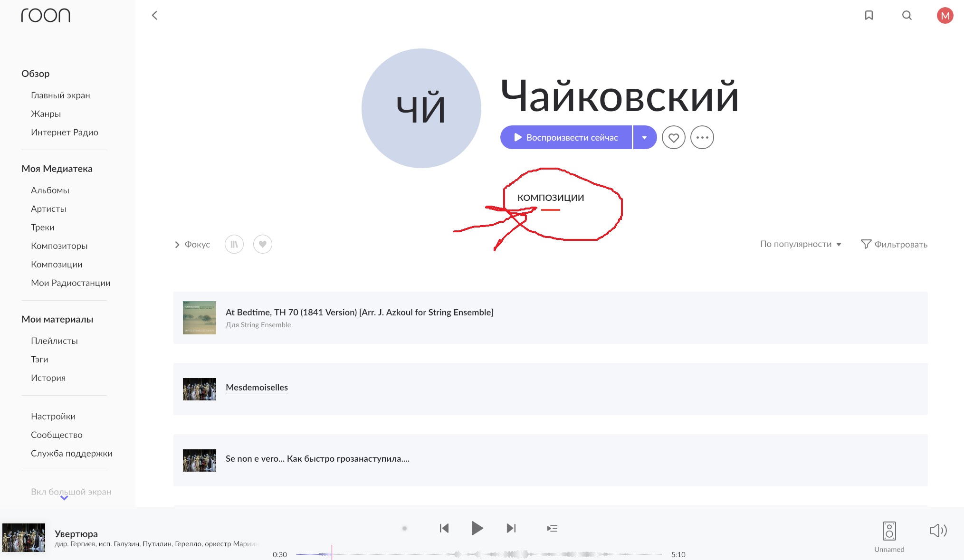The height and width of the screenshot is (560, 964).
Task: Open At Bedtime, TH 70 composition
Action: pos(550,318)
